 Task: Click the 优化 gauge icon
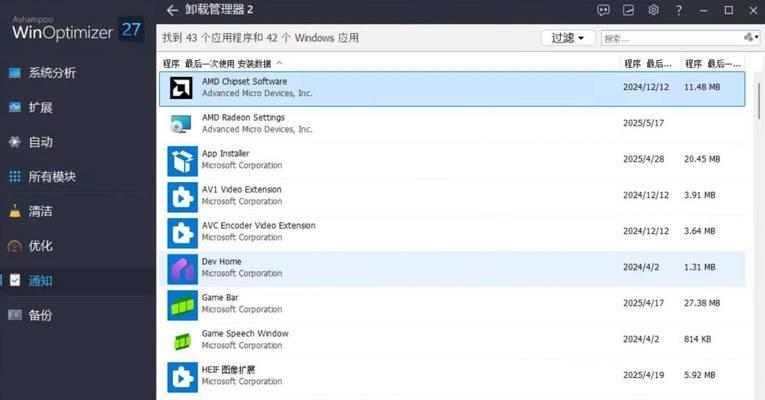[15, 246]
